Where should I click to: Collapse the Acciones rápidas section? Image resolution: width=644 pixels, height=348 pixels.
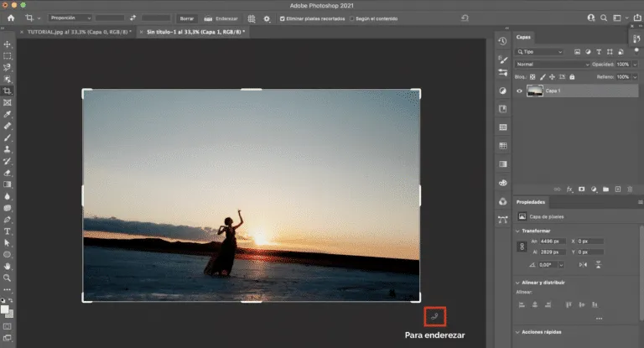point(517,332)
